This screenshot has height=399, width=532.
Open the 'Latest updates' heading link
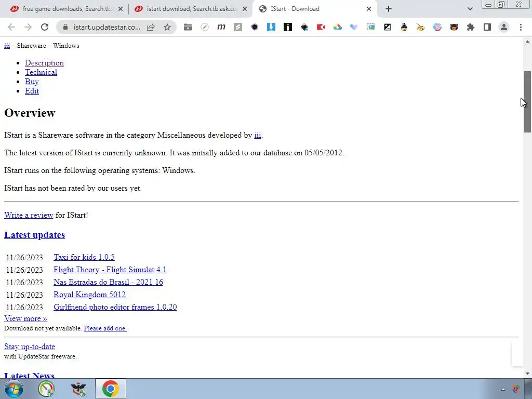point(35,235)
